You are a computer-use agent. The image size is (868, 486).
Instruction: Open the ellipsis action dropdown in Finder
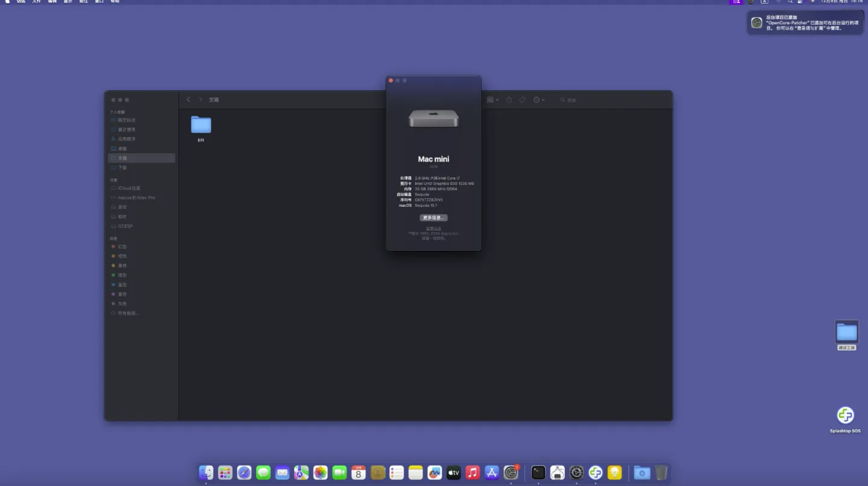(539, 99)
